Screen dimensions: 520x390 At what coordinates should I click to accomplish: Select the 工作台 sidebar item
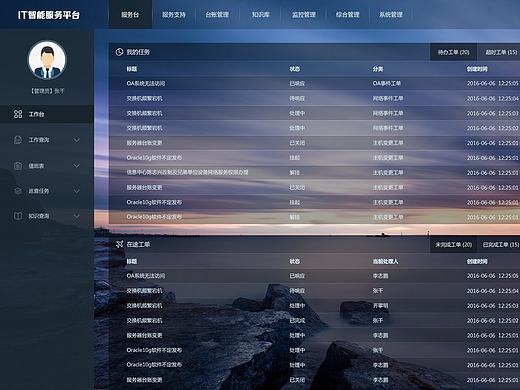coord(47,114)
